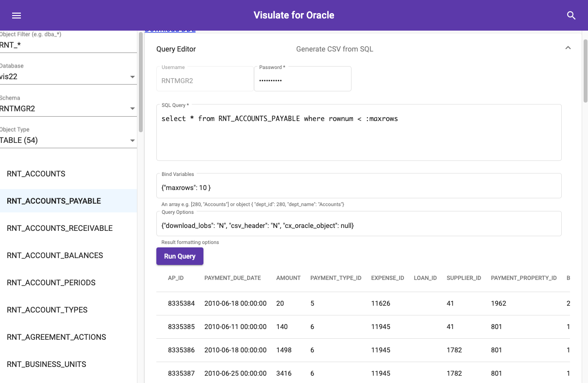This screenshot has width=588, height=383.
Task: Click the PAYMENT_DUE_DATE column header
Action: click(x=233, y=278)
